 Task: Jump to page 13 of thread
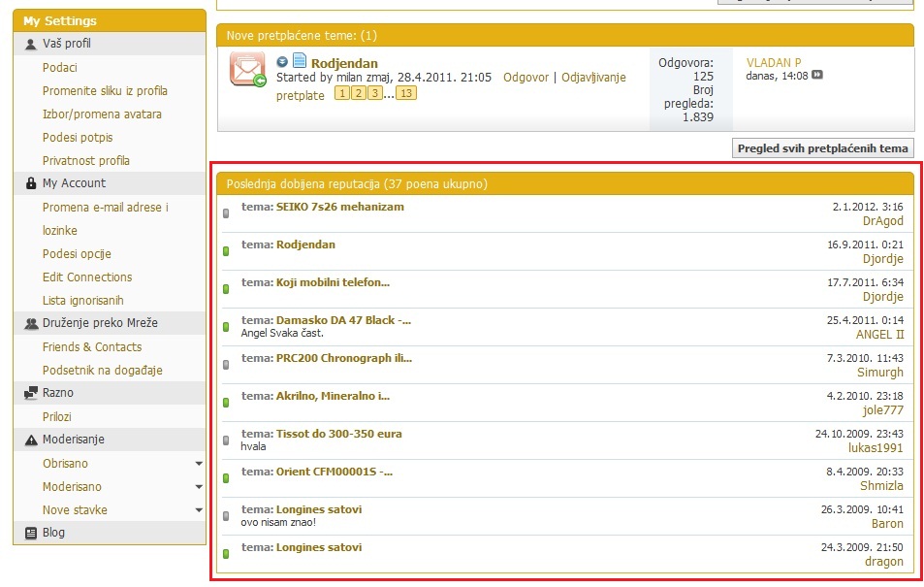pyautogui.click(x=406, y=93)
